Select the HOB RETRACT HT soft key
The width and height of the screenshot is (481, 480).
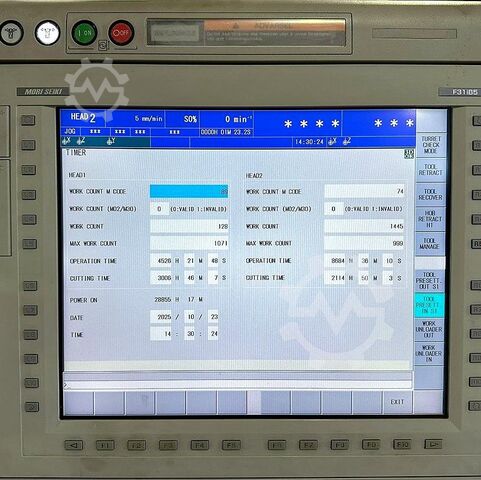coord(430,219)
